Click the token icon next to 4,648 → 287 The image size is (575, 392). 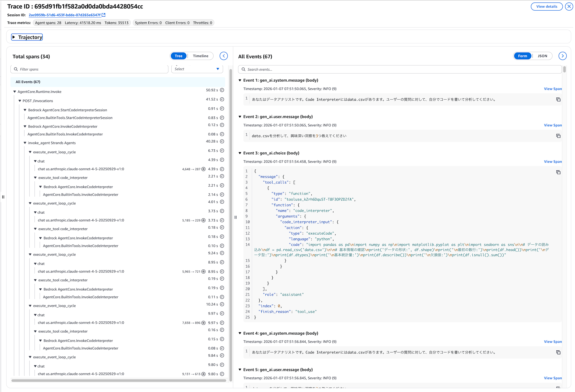pos(204,169)
